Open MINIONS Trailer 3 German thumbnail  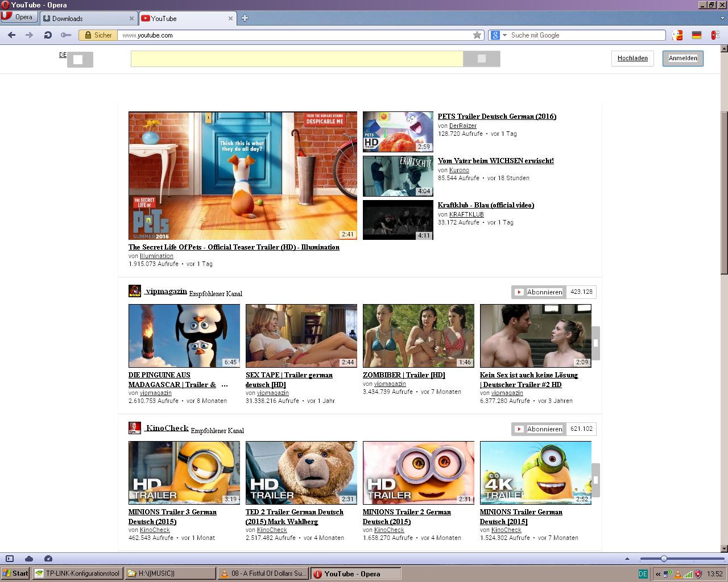click(184, 473)
